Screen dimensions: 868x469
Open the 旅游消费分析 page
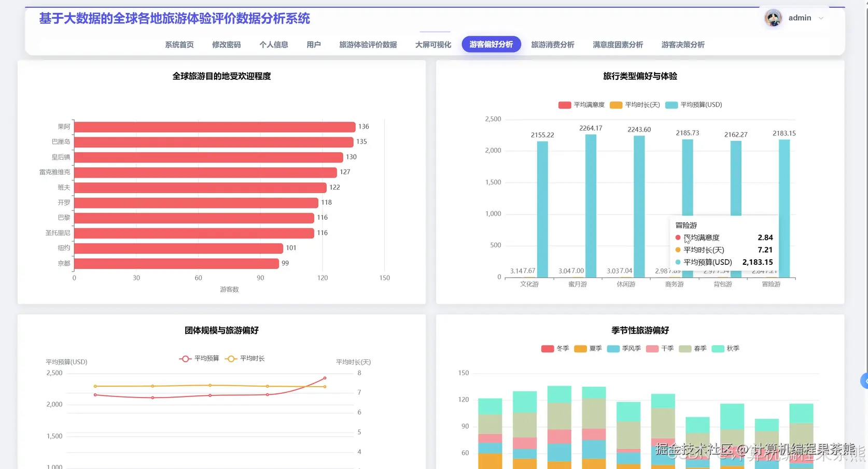[553, 45]
